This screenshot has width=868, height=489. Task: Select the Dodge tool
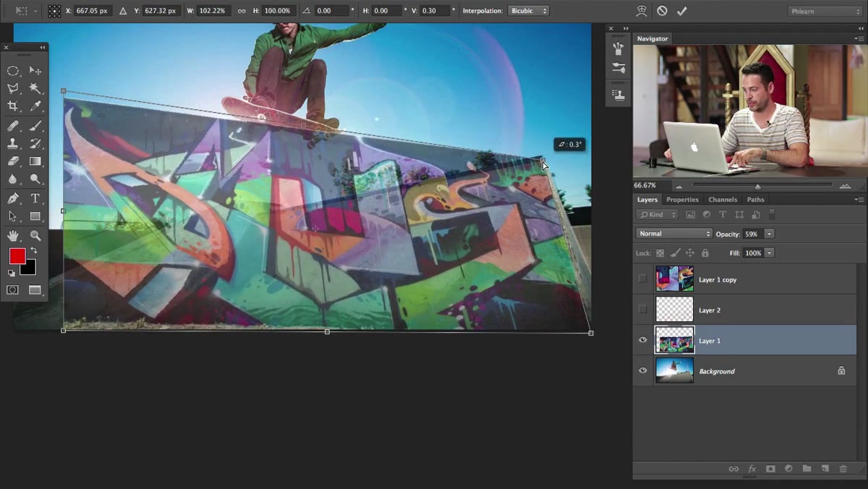35,179
